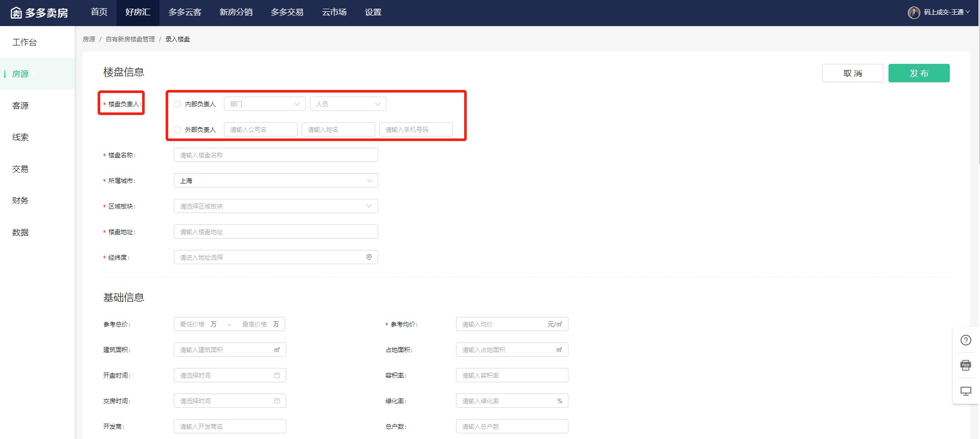
Task: Select the 外部负责人 radio button
Action: 177,130
